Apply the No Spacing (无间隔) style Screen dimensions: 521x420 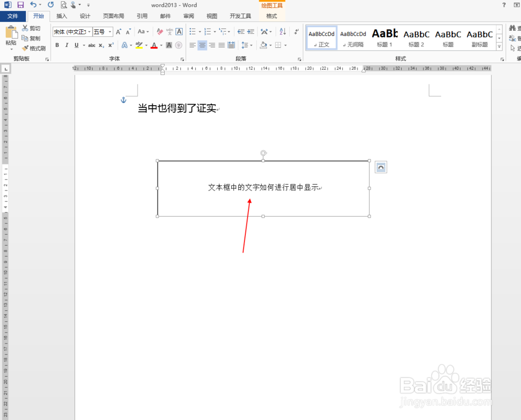[x=353, y=38]
